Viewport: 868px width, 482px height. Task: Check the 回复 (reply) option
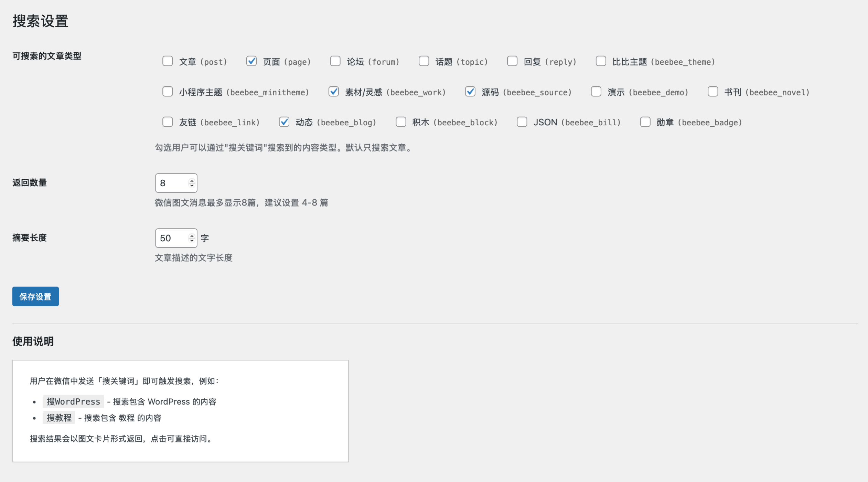tap(512, 61)
